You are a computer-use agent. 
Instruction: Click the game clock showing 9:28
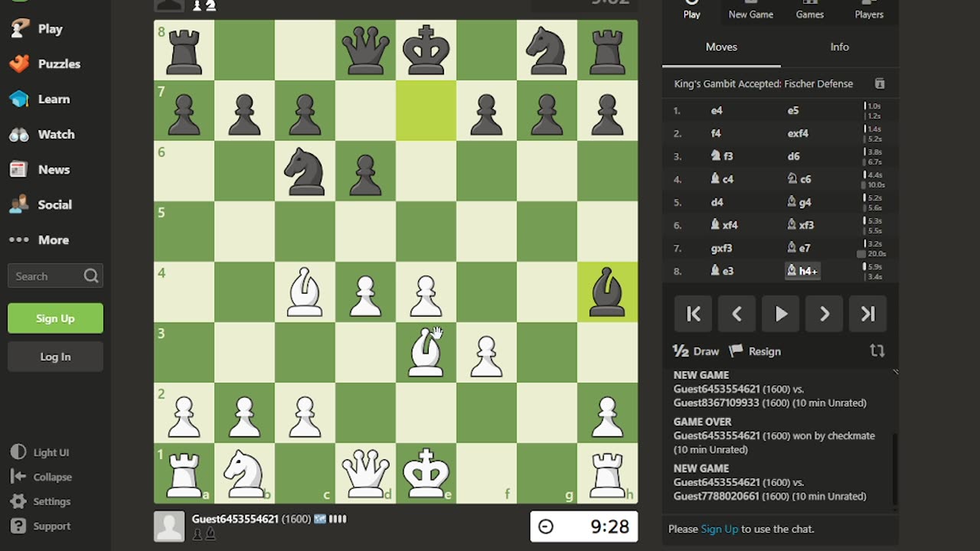coord(583,526)
